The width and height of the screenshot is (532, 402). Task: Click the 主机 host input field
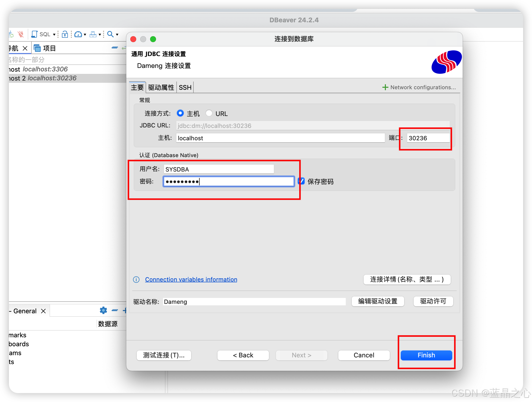[280, 138]
